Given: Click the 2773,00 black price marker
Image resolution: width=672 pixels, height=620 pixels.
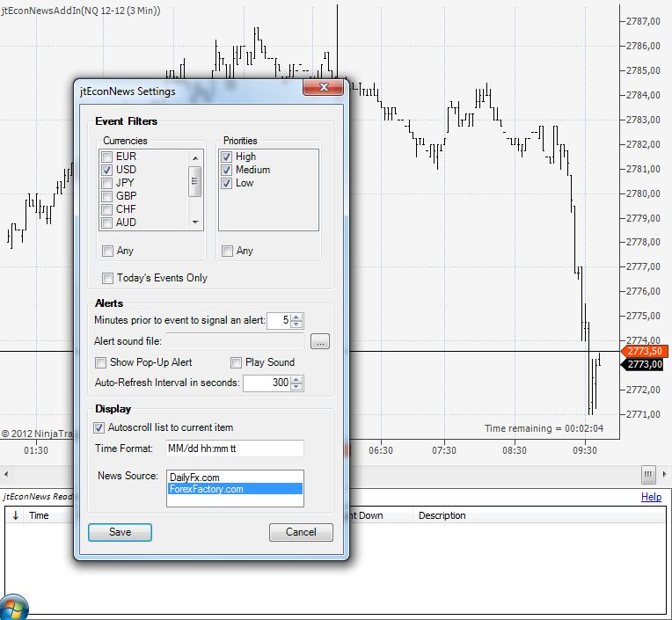Looking at the screenshot, I should click(x=644, y=365).
